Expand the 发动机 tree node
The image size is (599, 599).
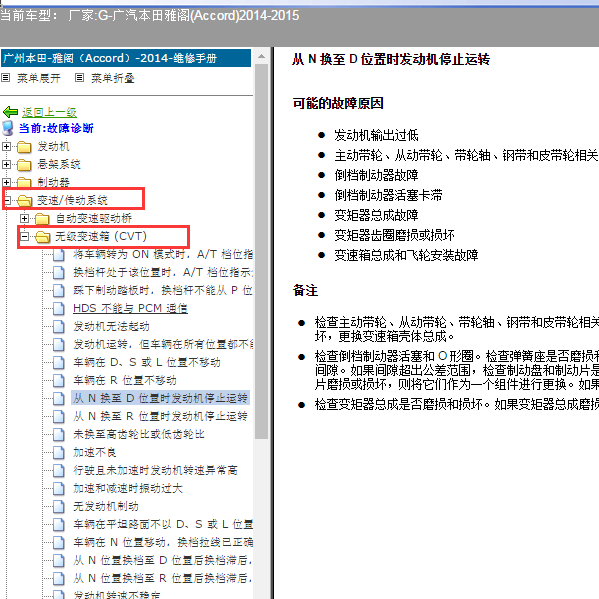(x=6, y=146)
